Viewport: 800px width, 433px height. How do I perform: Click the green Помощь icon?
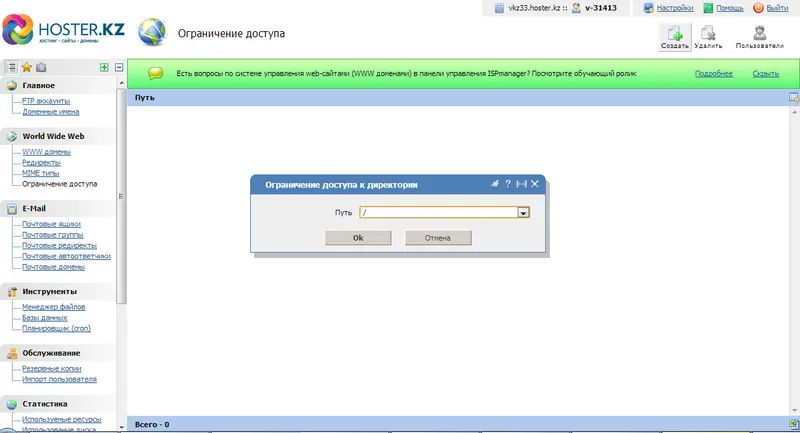pos(708,8)
